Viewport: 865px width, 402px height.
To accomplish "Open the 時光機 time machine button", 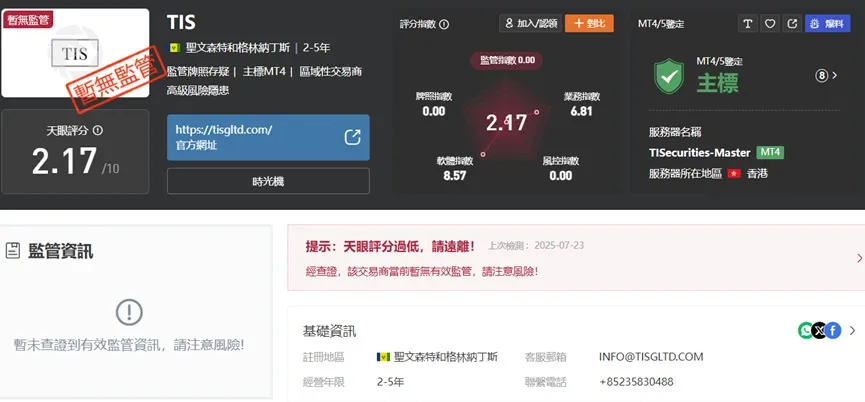I will 268,181.
